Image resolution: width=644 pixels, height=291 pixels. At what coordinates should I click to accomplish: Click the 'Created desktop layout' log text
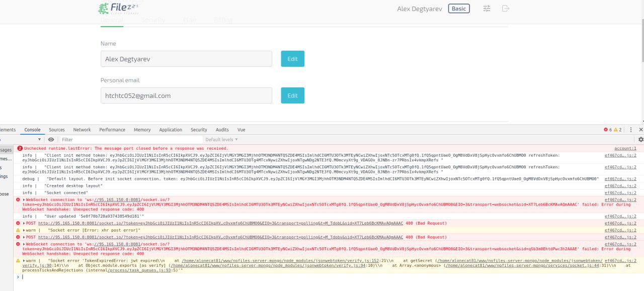[73, 185]
